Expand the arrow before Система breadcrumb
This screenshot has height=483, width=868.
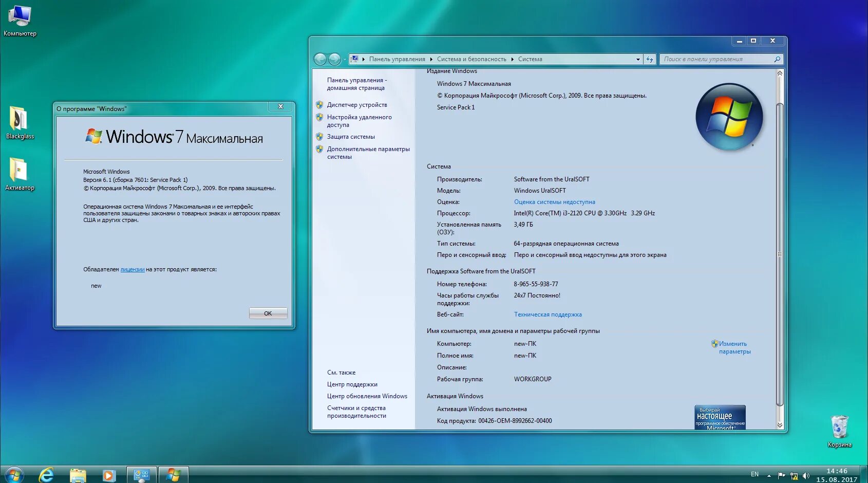click(512, 59)
